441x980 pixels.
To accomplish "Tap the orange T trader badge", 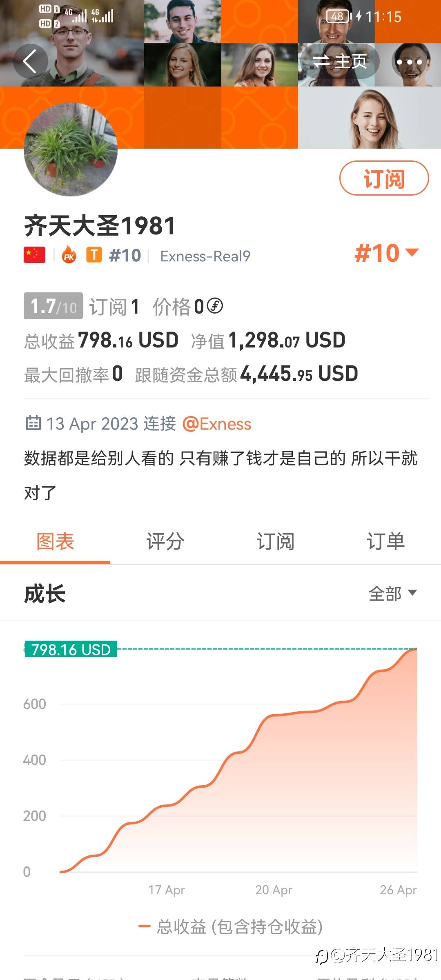I will pyautogui.click(x=94, y=255).
